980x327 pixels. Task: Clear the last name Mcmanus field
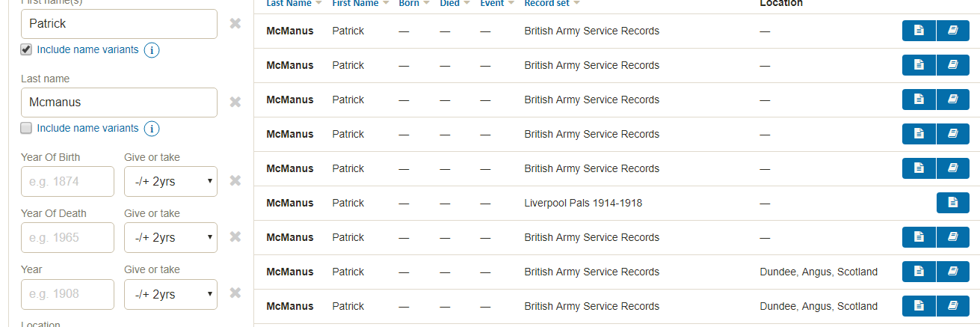tap(235, 103)
